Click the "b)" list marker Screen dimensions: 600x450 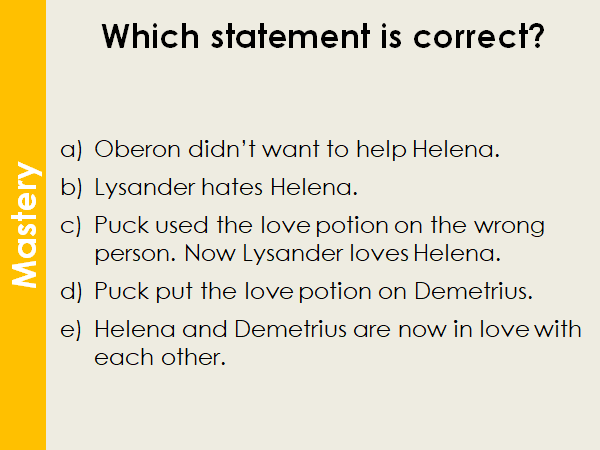(69, 187)
